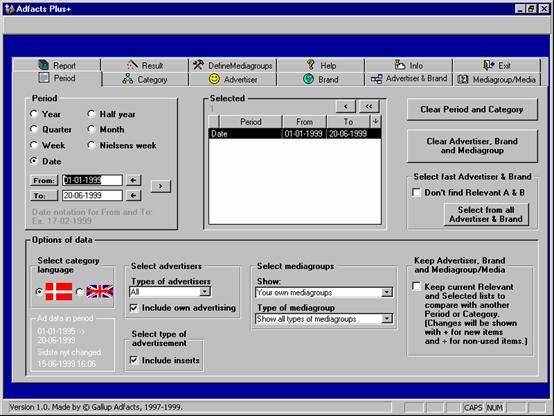
Task: Toggle Include own advertising checkbox
Action: click(x=134, y=308)
